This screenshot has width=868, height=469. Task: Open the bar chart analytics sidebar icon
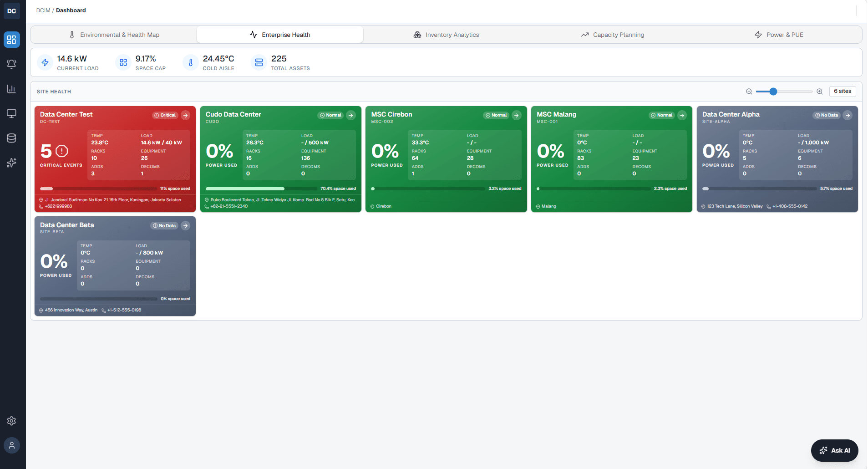[12, 89]
